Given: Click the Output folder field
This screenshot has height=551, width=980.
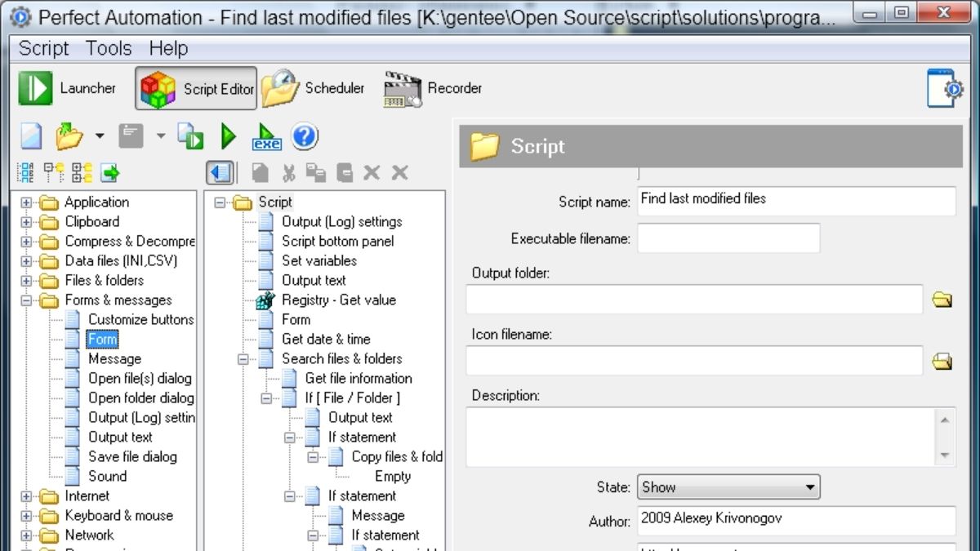Looking at the screenshot, I should tap(694, 300).
